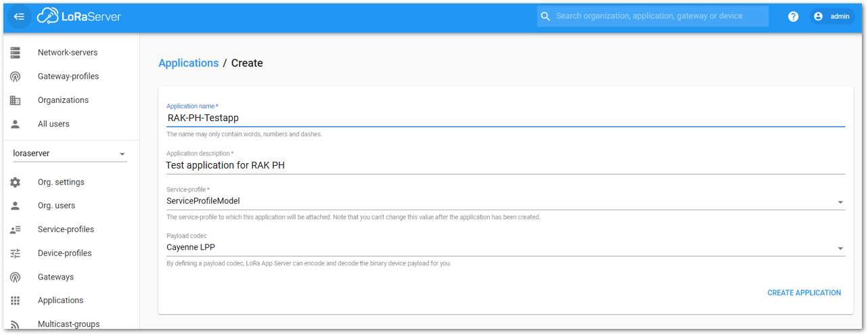This screenshot has width=868, height=335.
Task: Open the loraserver organization dropdown
Action: coord(70,154)
